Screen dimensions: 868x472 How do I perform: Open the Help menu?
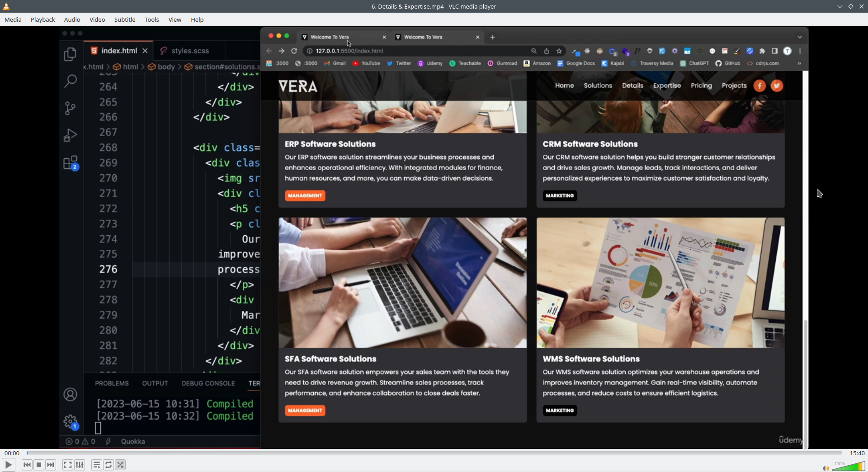pyautogui.click(x=197, y=19)
